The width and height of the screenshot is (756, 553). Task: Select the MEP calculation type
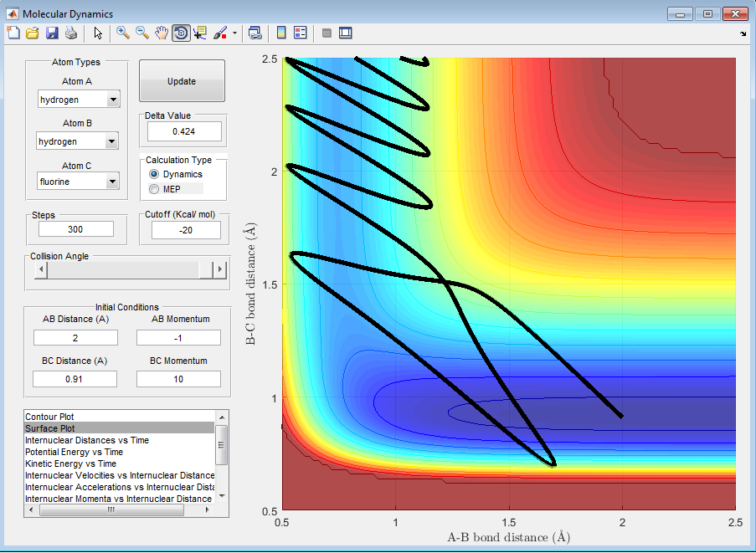154,189
